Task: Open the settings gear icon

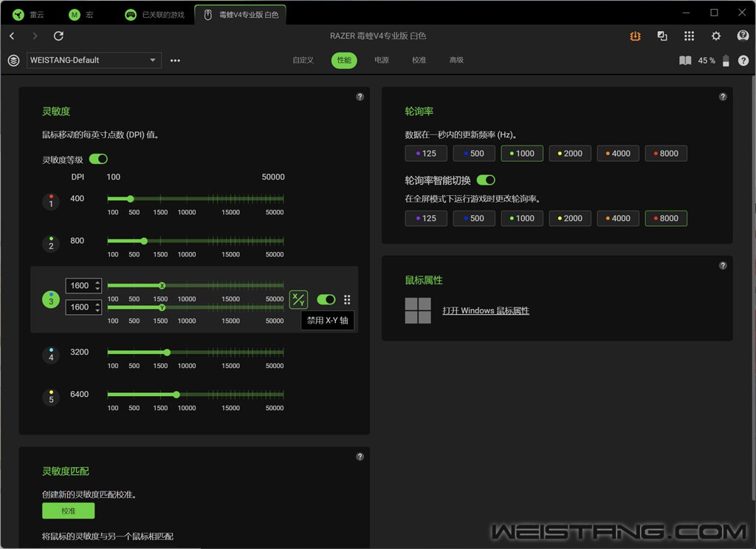Action: click(x=715, y=36)
